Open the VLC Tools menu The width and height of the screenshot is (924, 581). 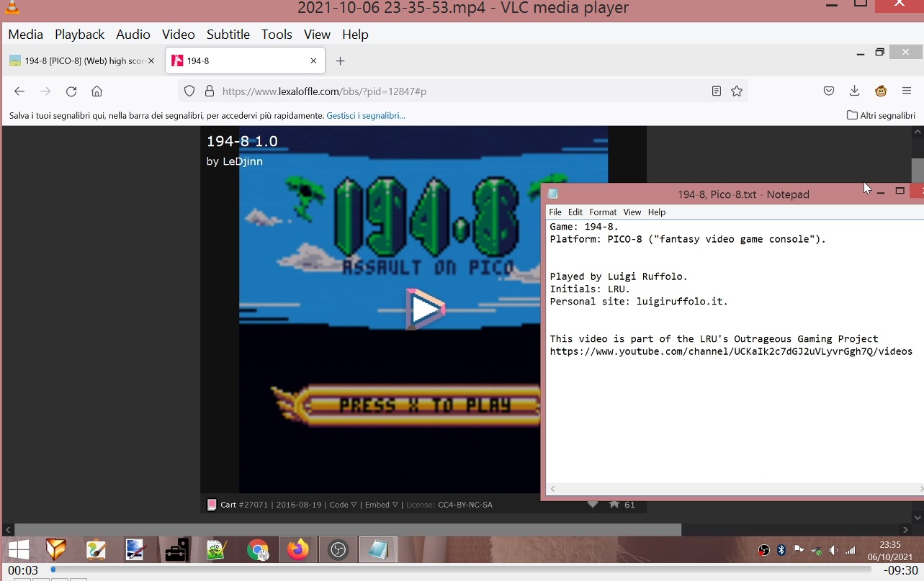277,34
